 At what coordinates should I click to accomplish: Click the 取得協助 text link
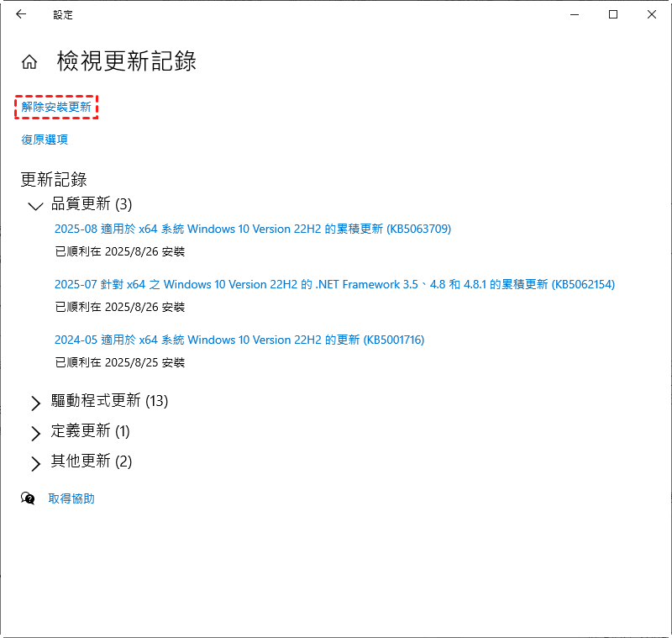[x=71, y=498]
